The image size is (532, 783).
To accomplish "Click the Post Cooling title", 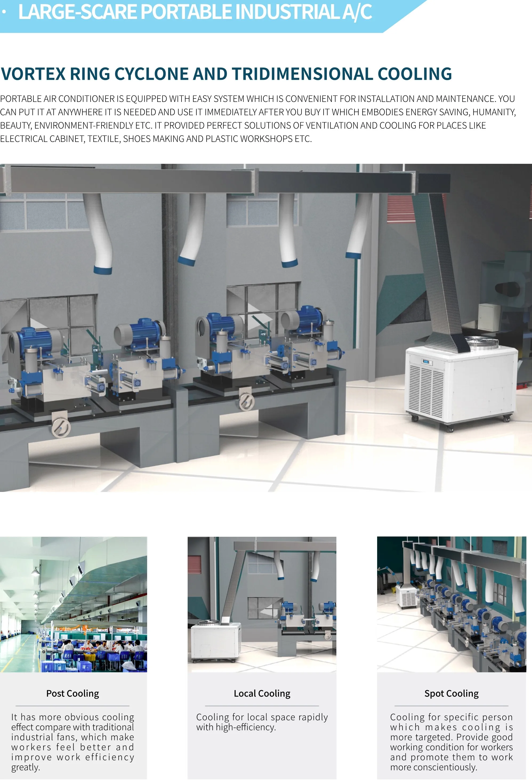I will [x=72, y=693].
